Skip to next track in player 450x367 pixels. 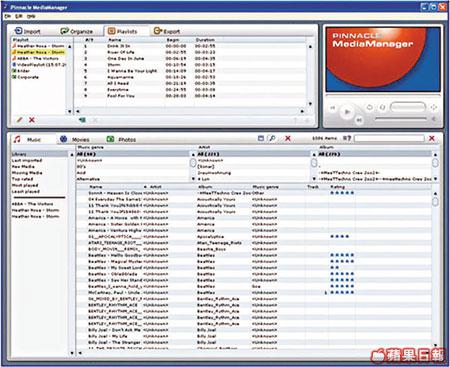(359, 120)
